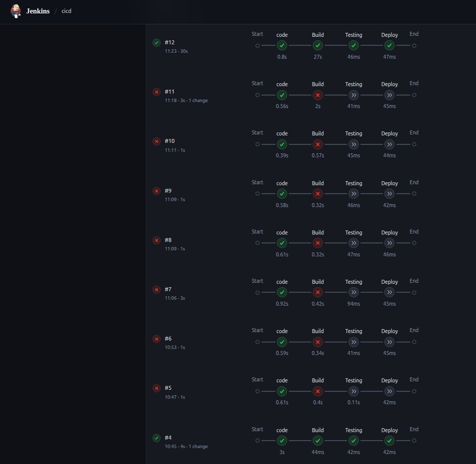Click the #10 build number
Image resolution: width=476 pixels, height=464 pixels.
point(170,141)
